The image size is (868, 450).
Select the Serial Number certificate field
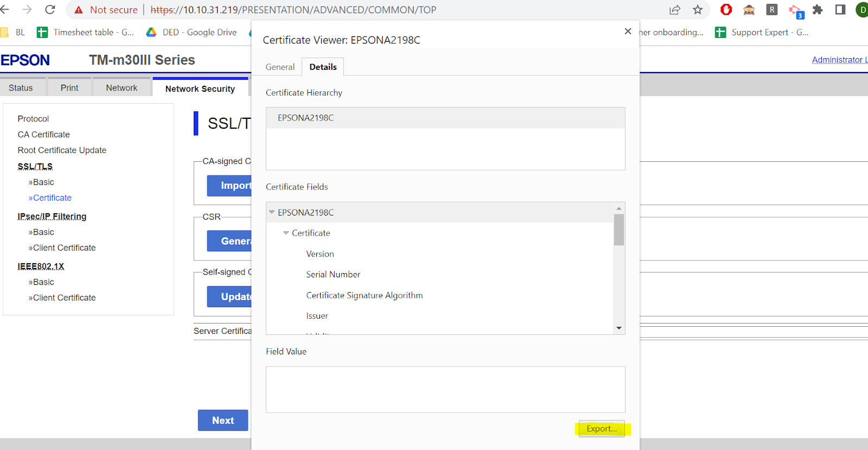[333, 275]
